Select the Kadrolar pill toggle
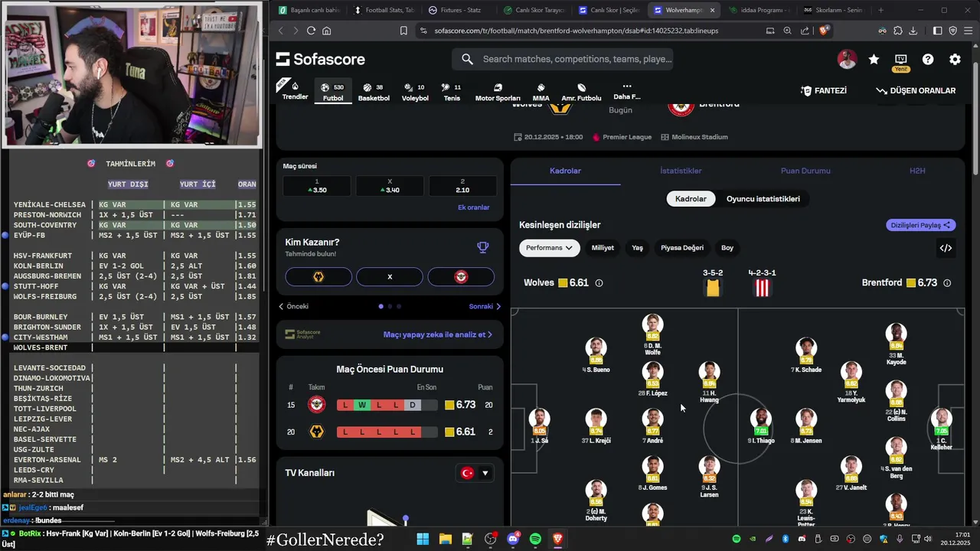 (x=691, y=199)
